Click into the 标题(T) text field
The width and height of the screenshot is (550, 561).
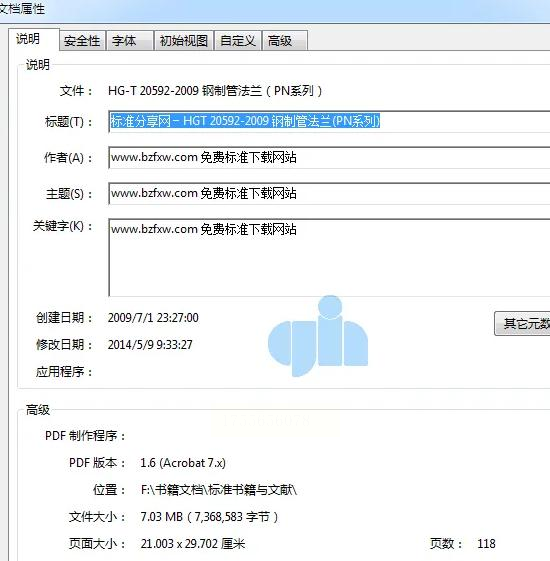(329, 122)
